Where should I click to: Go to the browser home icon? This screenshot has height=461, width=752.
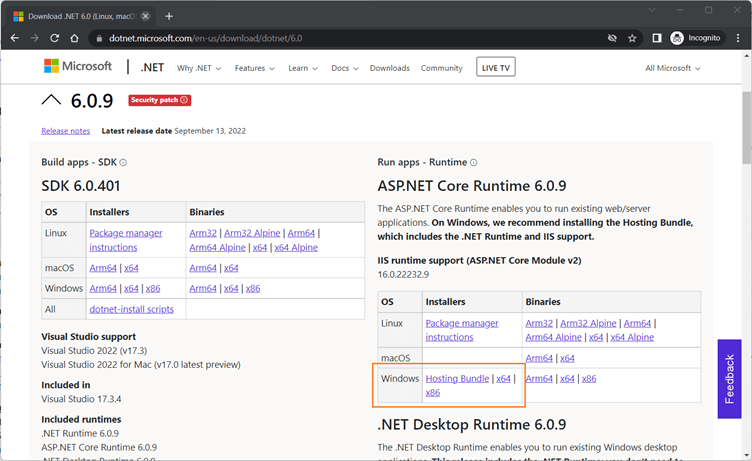75,38
